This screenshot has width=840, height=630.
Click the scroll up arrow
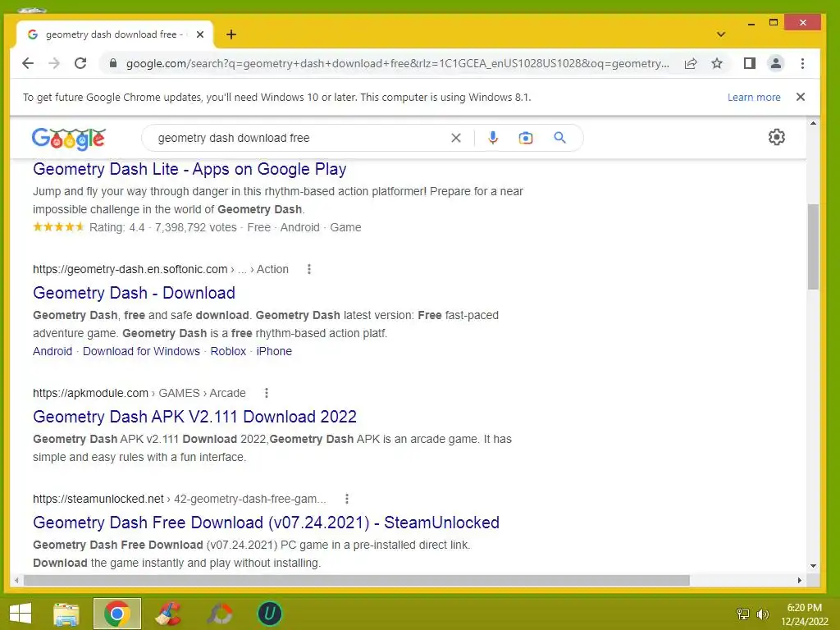coord(813,123)
